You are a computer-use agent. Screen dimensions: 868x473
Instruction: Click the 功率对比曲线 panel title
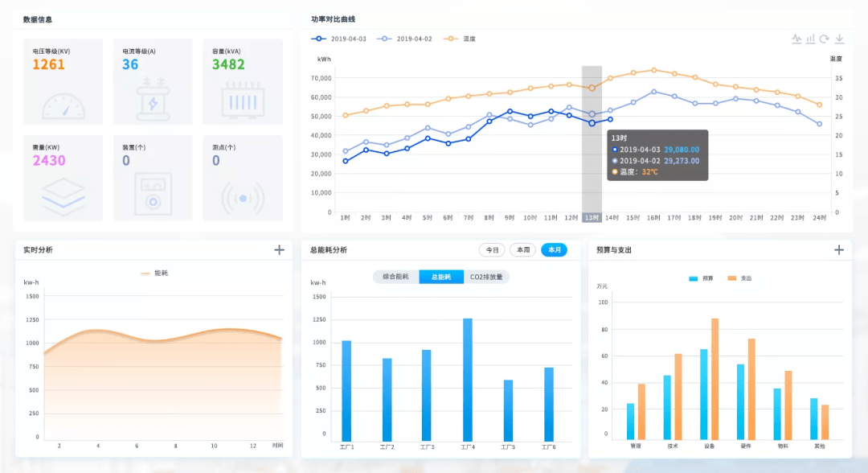(x=334, y=19)
